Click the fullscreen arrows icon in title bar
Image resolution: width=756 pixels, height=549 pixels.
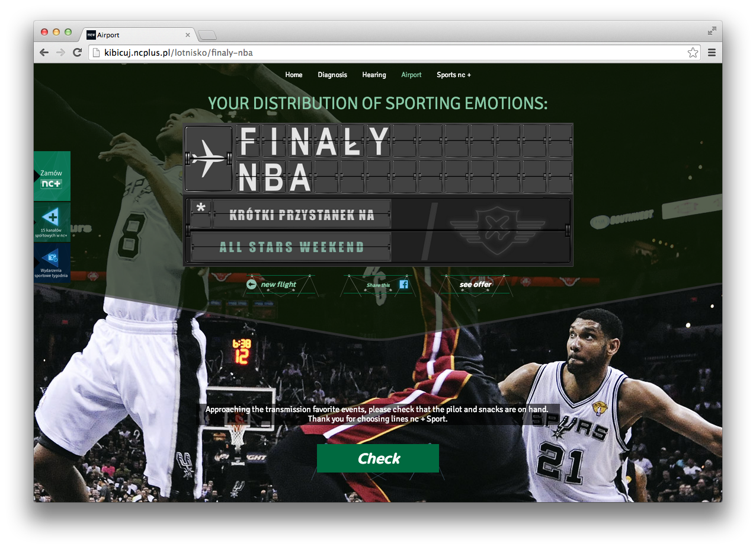pyautogui.click(x=712, y=31)
